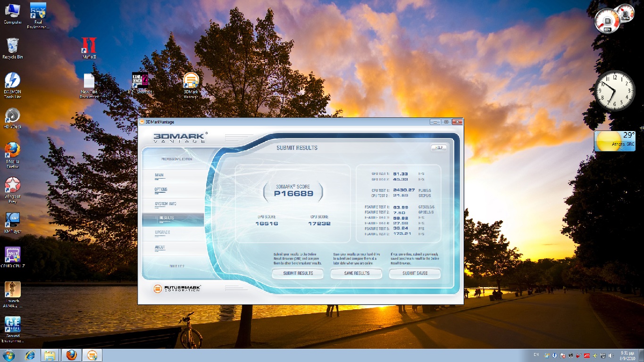Open the New Text Document file
644x362 pixels.
pos(89,86)
